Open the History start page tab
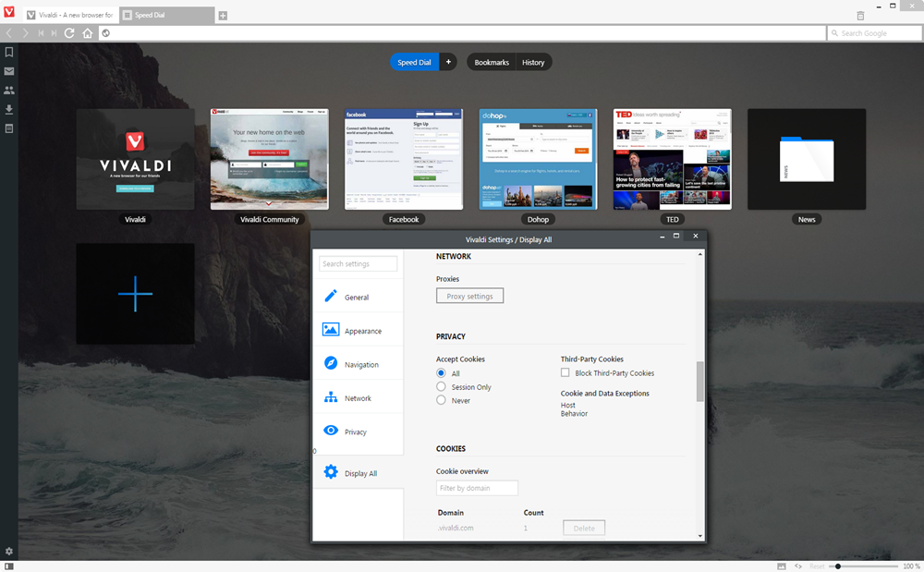Image resolution: width=924 pixels, height=572 pixels. point(533,62)
